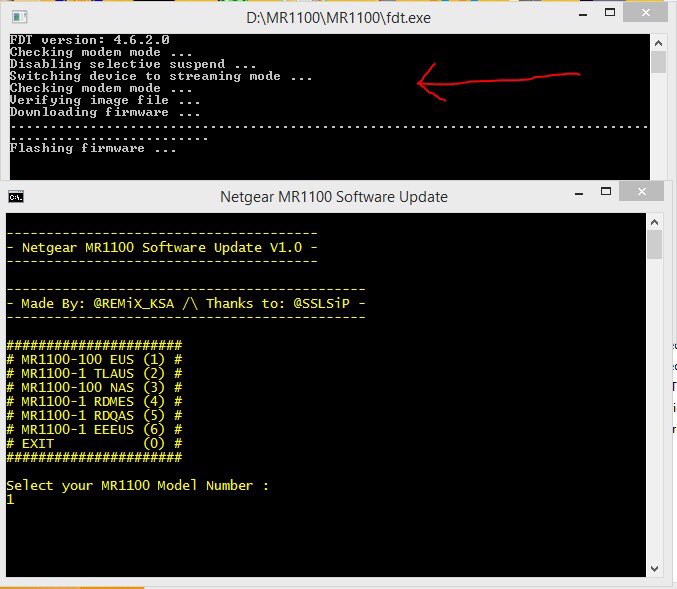677x589 pixels.
Task: Minimize the Netgear MR1100 Software Update window
Action: click(x=579, y=194)
